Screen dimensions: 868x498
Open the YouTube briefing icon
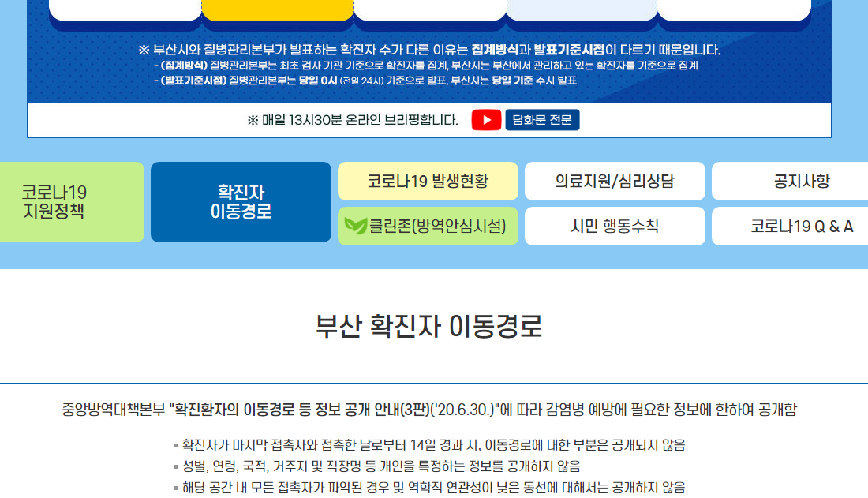point(486,120)
